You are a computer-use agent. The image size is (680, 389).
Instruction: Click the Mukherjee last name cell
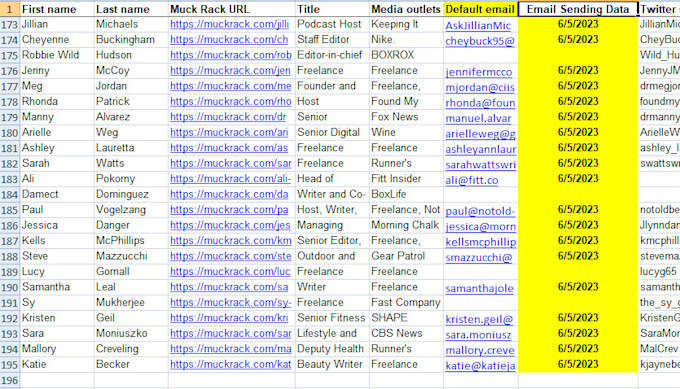(x=131, y=303)
